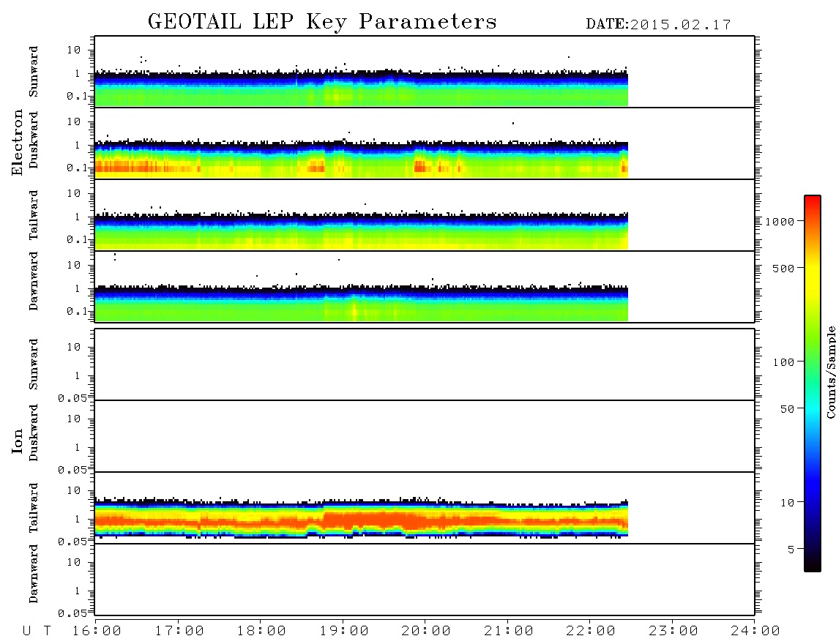Click the 'Counts/Sample' colorbar label
The height and width of the screenshot is (644, 836).
coord(831,372)
